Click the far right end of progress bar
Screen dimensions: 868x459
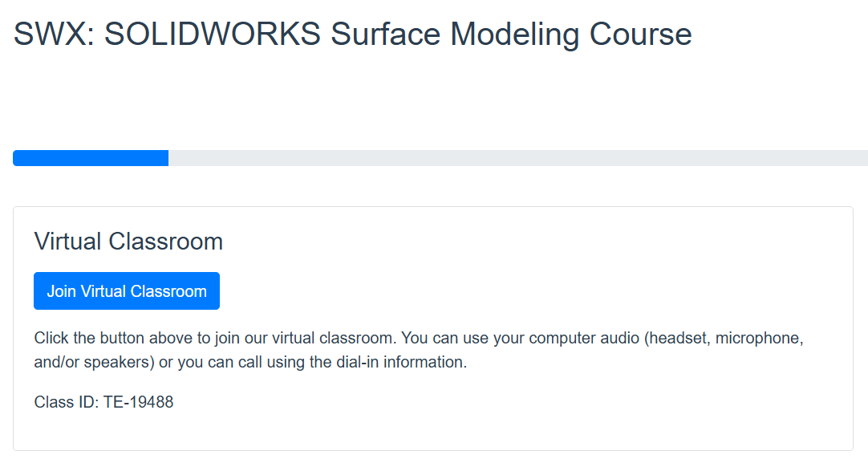[x=862, y=158]
